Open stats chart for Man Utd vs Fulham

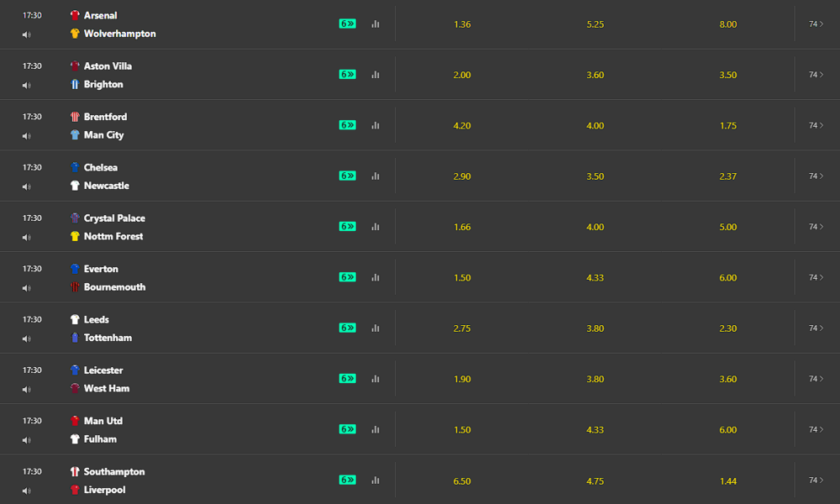(375, 429)
